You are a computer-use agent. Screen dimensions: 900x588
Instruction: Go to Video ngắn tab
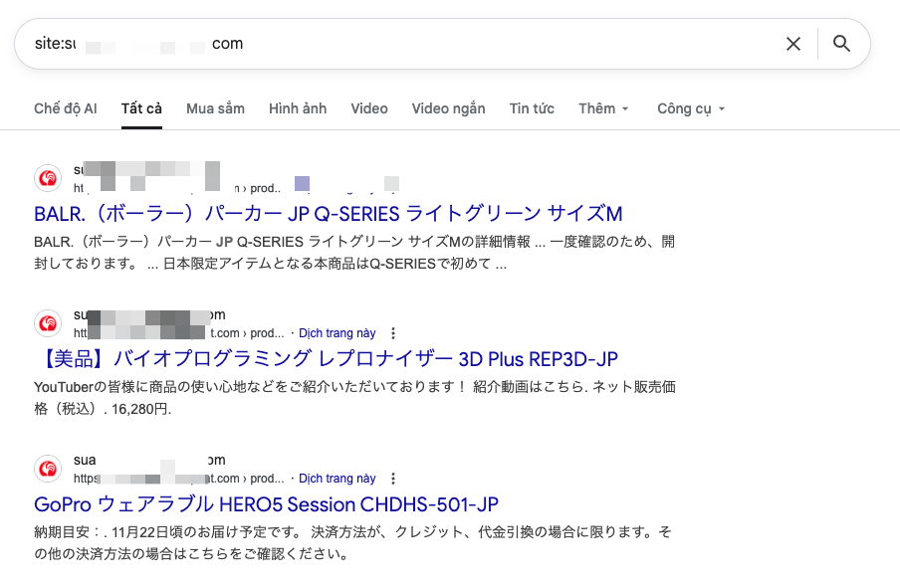click(448, 108)
